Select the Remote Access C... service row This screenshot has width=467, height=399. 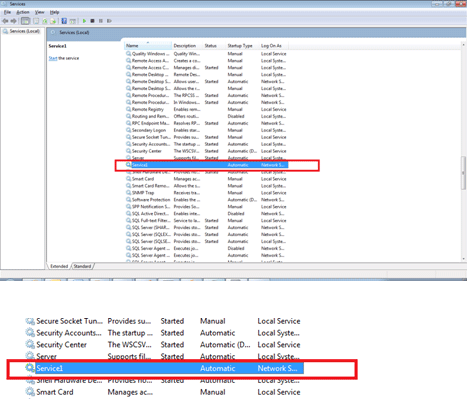206,68
